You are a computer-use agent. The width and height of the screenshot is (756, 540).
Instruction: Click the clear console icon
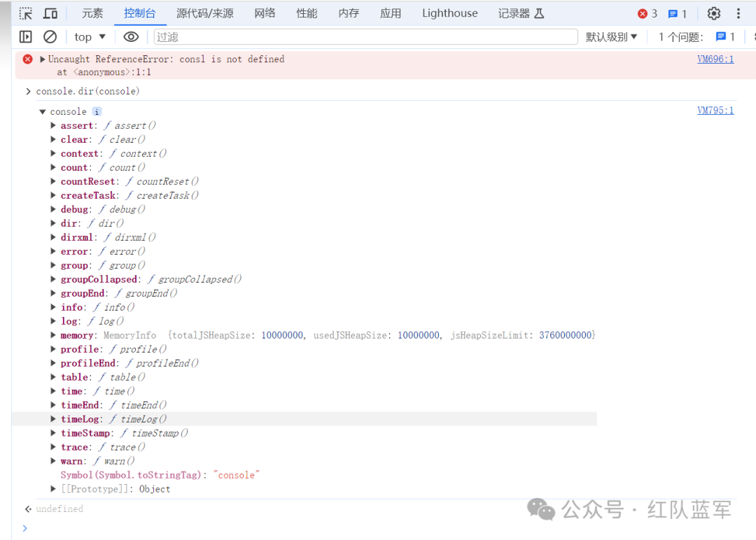pos(50,37)
